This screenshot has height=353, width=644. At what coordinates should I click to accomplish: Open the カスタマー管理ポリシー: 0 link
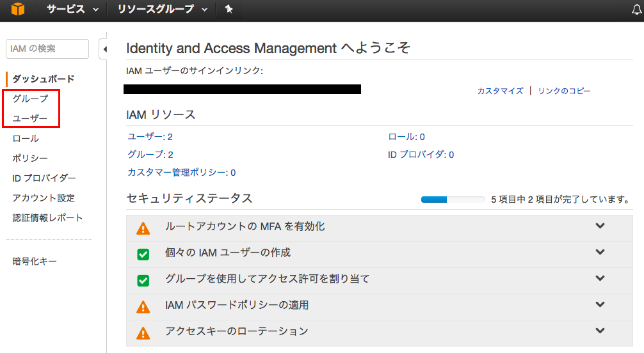pyautogui.click(x=182, y=173)
